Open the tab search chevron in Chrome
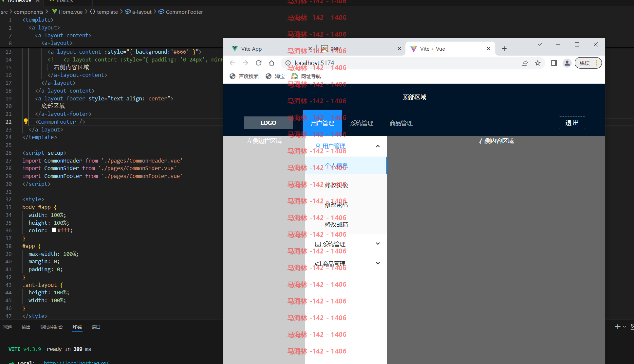Screen dimensions: 634x364 click(x=540, y=44)
